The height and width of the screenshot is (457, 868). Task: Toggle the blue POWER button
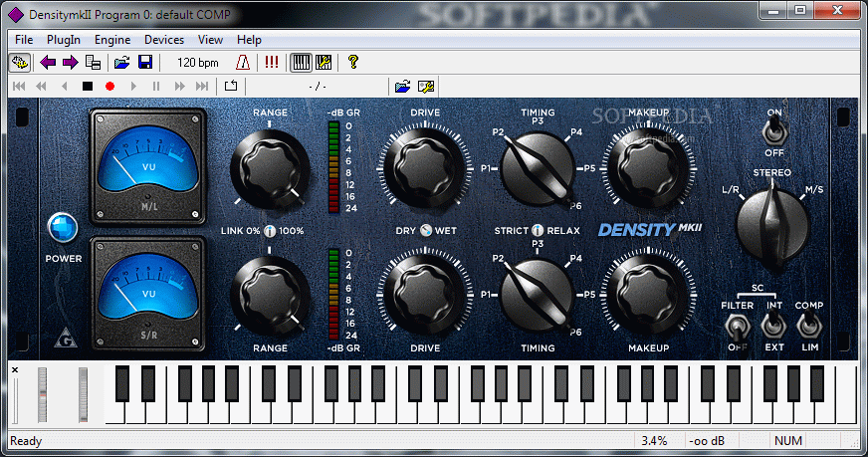[63, 228]
